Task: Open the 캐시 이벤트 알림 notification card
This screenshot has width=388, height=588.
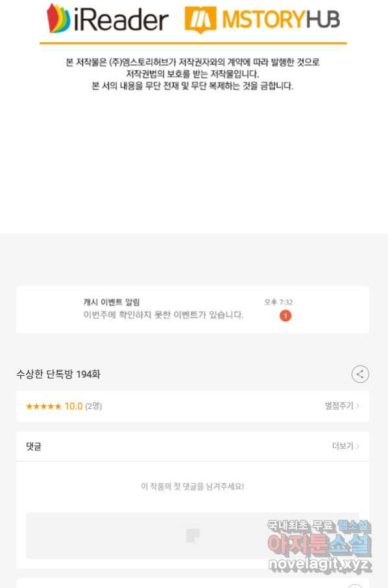Action: point(193,310)
